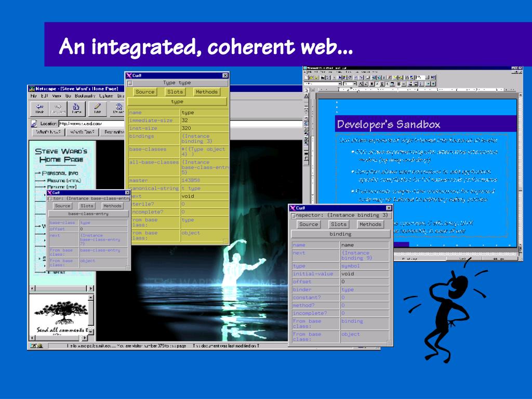Click the Curl logo icon on base-class-entry window

[50, 192]
